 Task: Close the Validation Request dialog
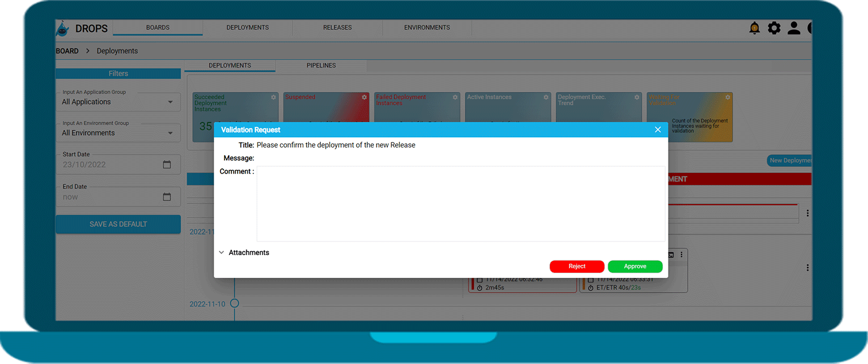coord(658,130)
